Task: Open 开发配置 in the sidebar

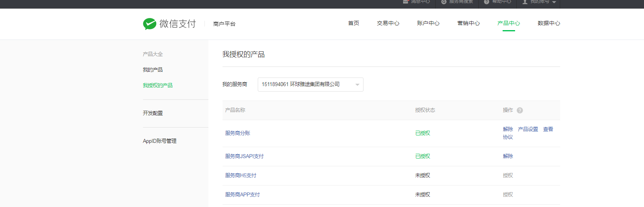Action: (x=153, y=113)
